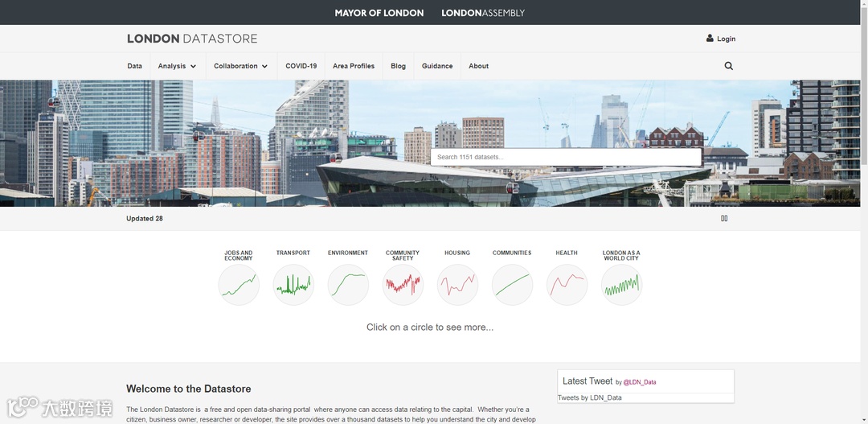The image size is (868, 424).
Task: Pause the updates ticker
Action: [724, 218]
